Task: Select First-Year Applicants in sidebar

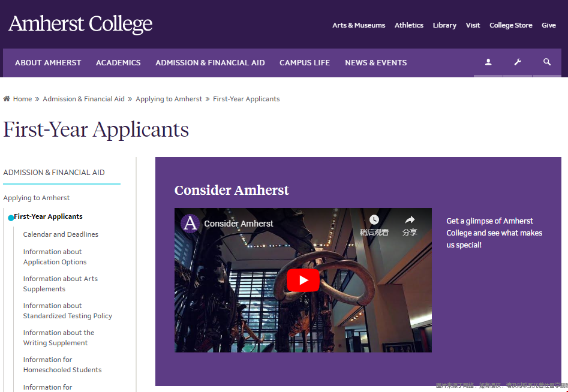Action: (48, 216)
